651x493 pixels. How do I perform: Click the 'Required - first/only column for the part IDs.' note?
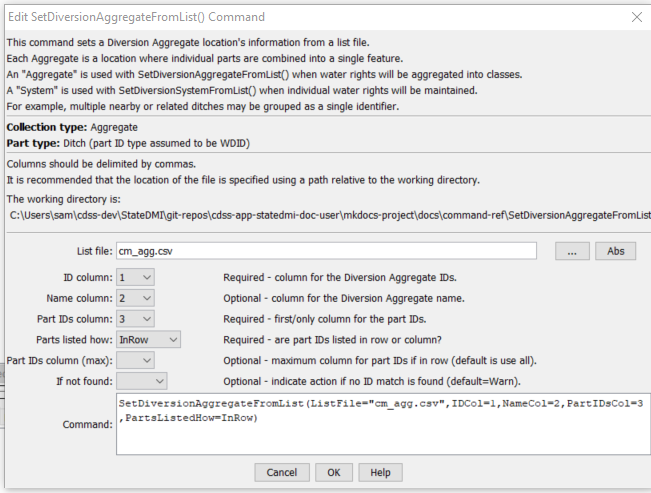pos(325,319)
